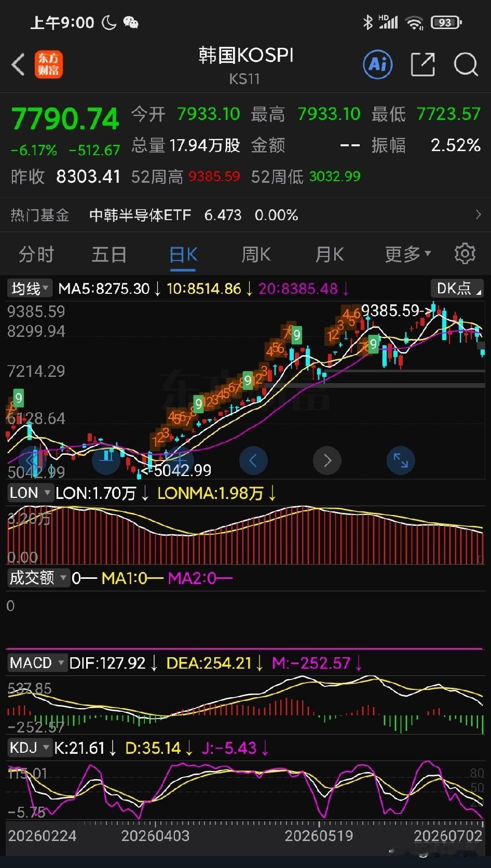
Task: Tap the J:-5.43 value
Action: 229,748
